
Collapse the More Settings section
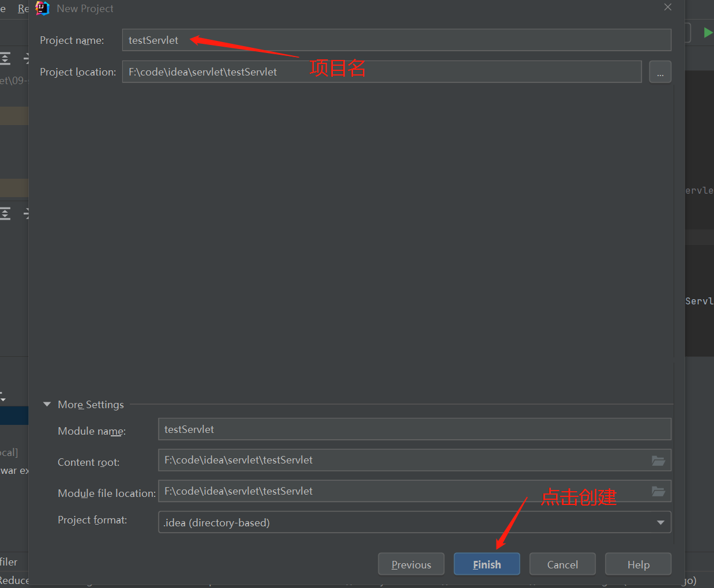click(47, 405)
